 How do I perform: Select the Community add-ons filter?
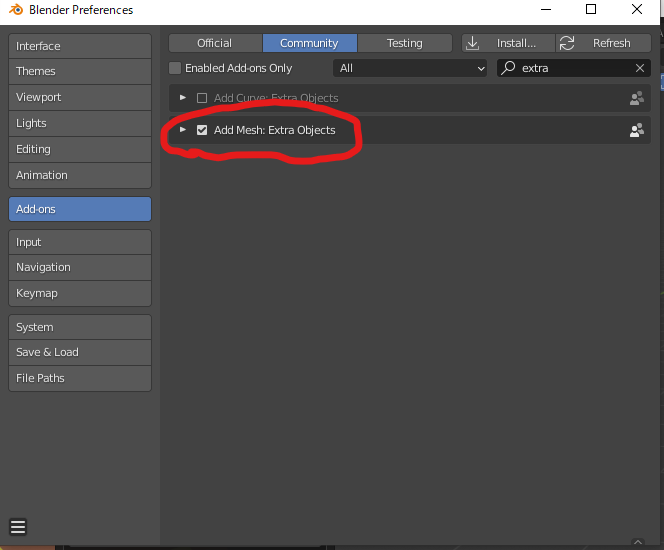[x=310, y=43]
